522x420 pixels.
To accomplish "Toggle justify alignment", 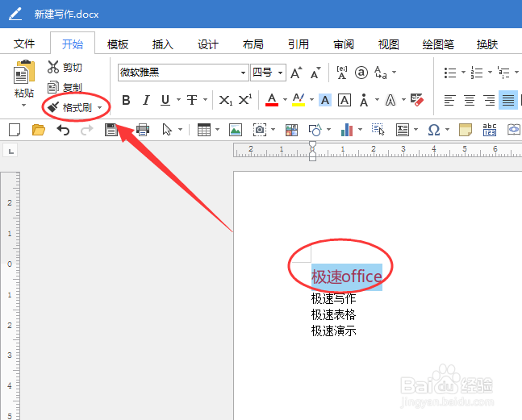I will tap(508, 100).
